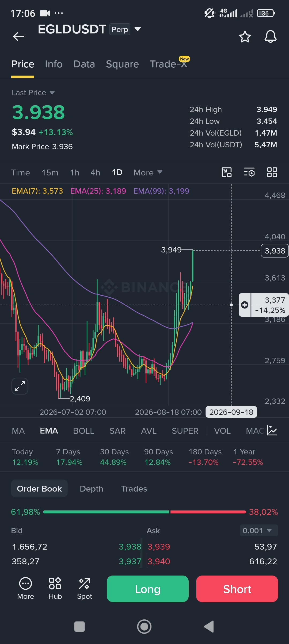This screenshot has height=644, width=289.
Task: Switch to the Square tab
Action: point(122,64)
